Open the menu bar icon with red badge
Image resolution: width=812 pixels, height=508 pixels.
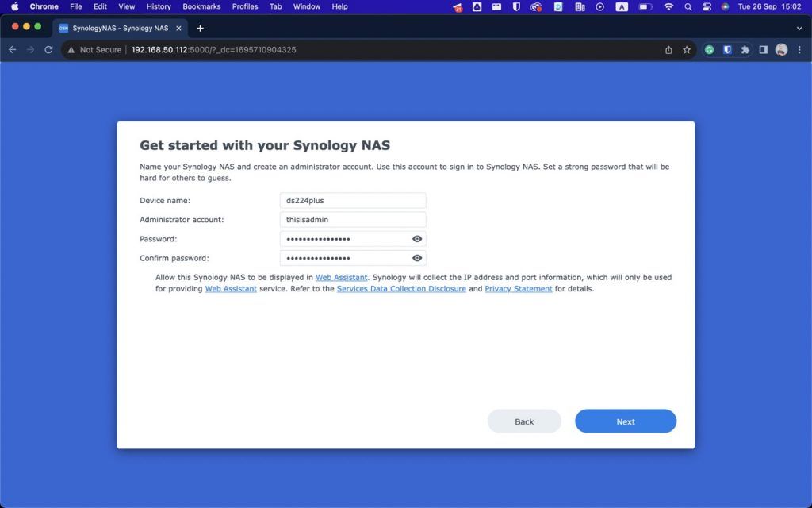coord(458,7)
